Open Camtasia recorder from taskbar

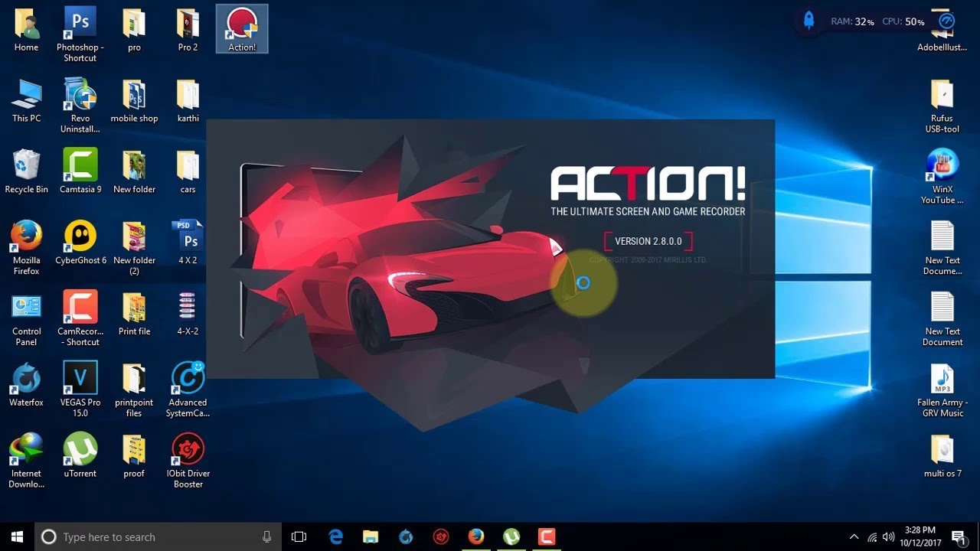click(547, 536)
